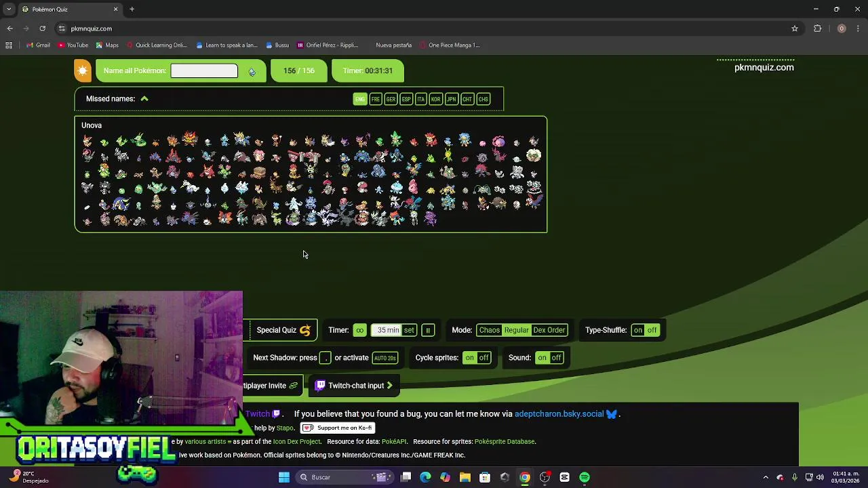Select ENG language

point(360,99)
